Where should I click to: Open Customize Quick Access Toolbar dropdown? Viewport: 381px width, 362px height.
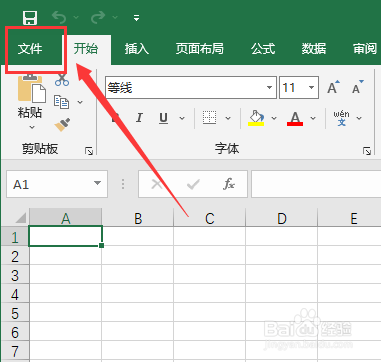pos(136,18)
